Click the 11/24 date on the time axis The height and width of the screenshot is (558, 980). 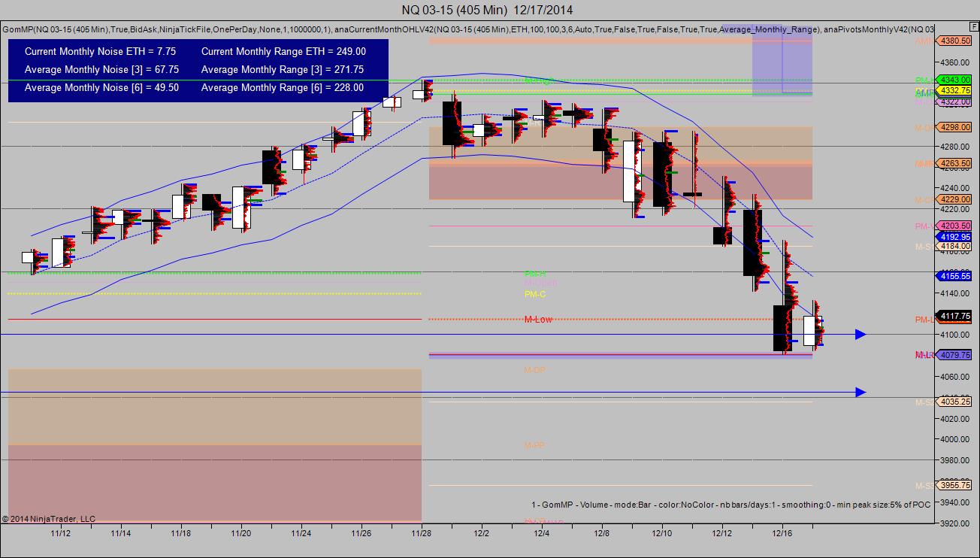[301, 533]
